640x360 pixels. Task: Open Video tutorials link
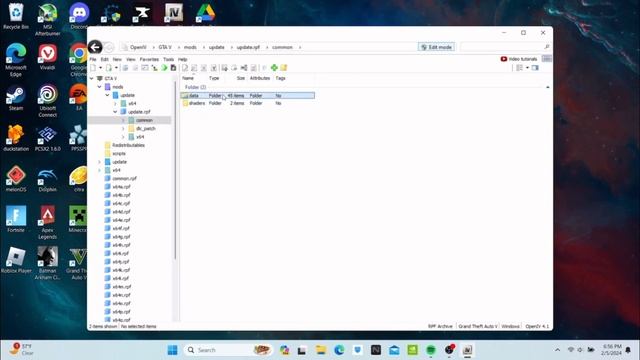(519, 59)
